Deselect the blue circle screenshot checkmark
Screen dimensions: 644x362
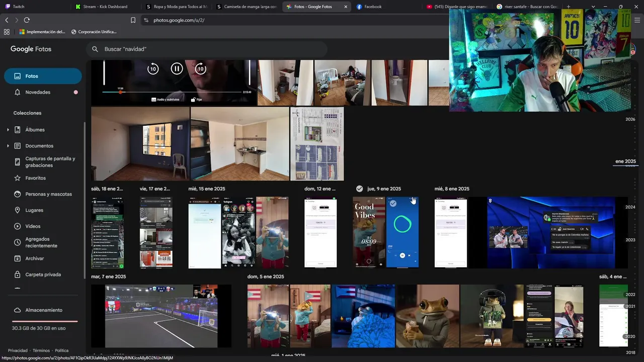click(393, 203)
